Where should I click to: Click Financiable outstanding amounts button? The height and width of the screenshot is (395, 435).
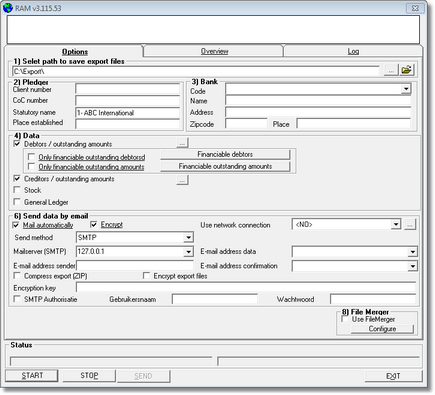coord(225,166)
